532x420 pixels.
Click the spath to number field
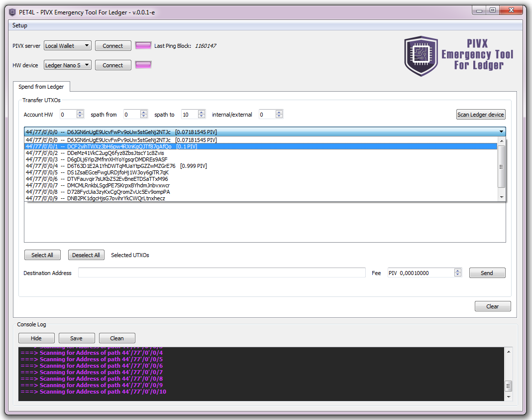190,115
